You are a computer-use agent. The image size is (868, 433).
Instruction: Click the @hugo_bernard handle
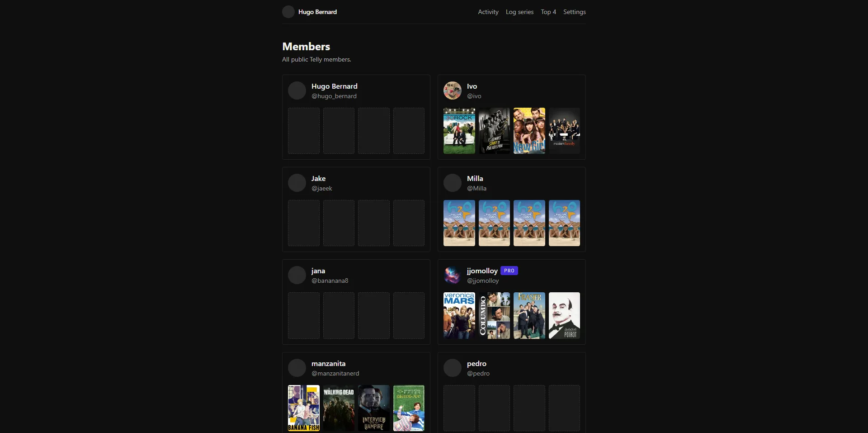pos(334,96)
